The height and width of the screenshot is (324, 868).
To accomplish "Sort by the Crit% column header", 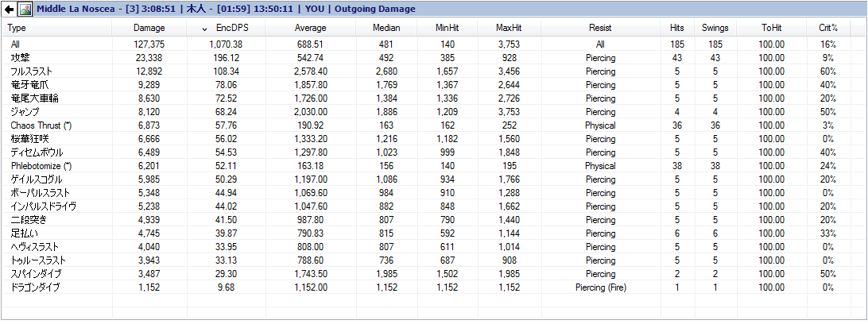I will [829, 29].
